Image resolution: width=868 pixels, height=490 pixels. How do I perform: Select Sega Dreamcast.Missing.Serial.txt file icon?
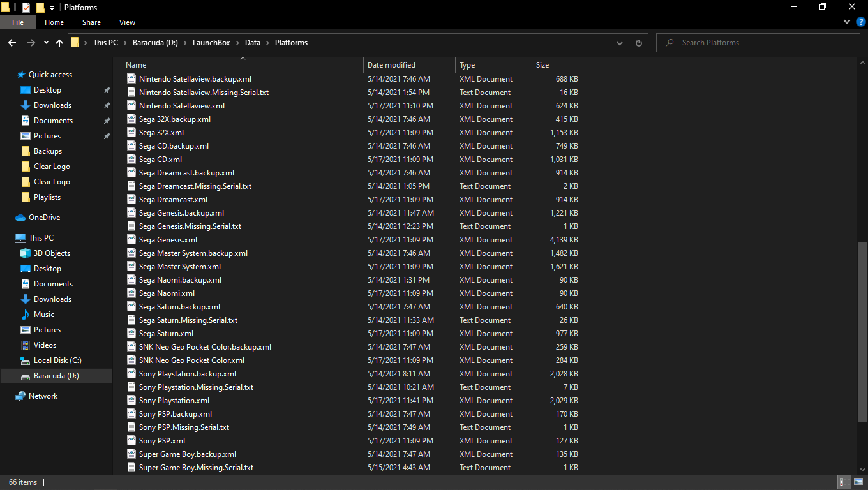point(131,186)
